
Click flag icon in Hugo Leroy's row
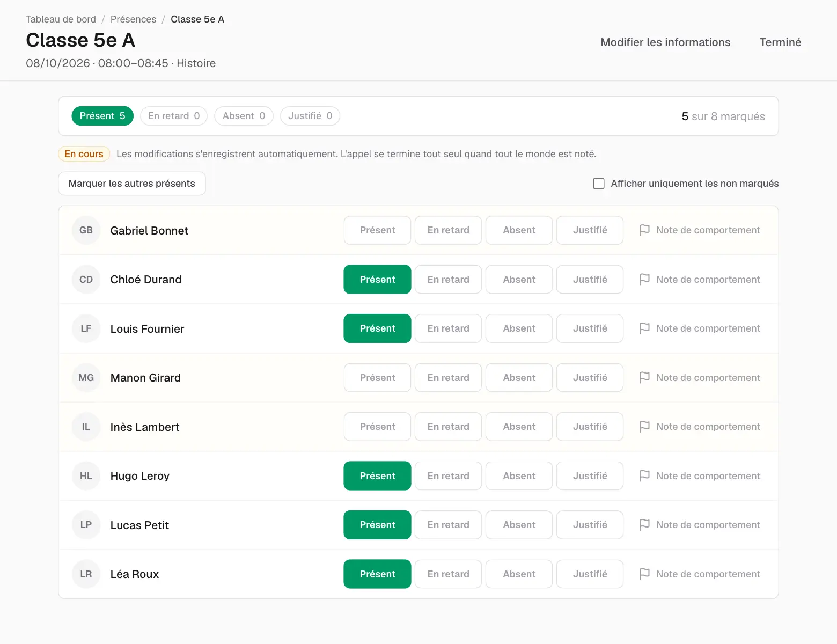tap(644, 476)
